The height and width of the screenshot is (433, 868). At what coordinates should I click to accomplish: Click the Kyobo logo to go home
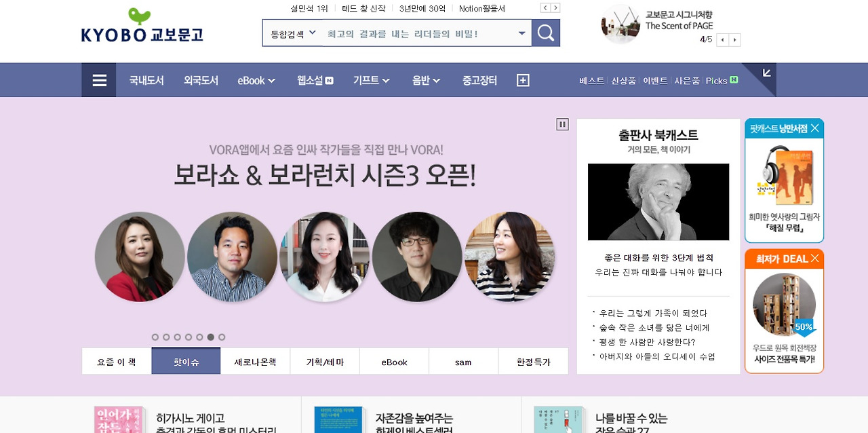142,26
